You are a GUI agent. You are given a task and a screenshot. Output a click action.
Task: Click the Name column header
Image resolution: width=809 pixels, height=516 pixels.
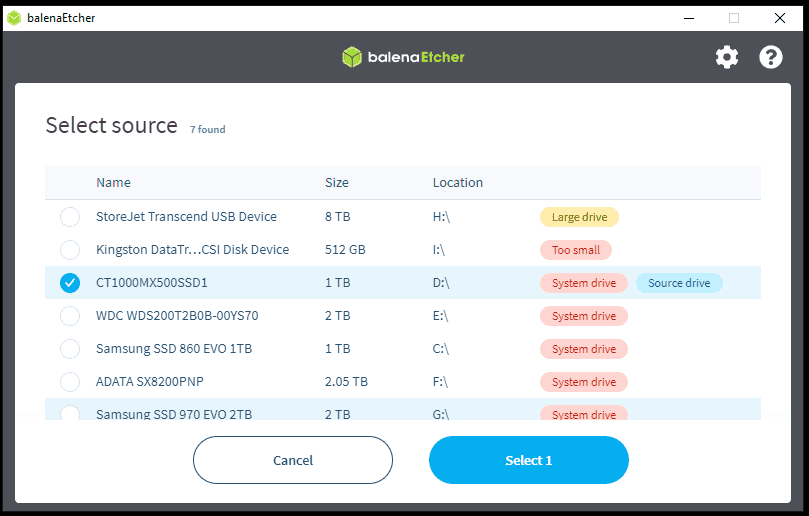pos(113,183)
